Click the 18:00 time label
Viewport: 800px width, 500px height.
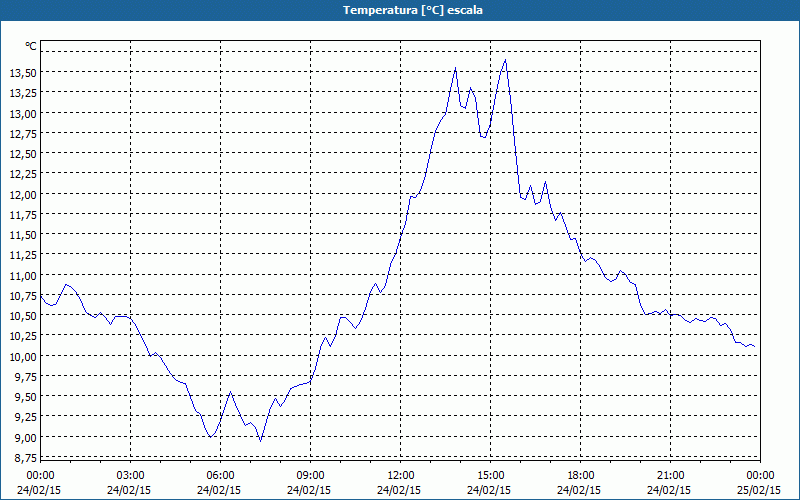[x=581, y=476]
